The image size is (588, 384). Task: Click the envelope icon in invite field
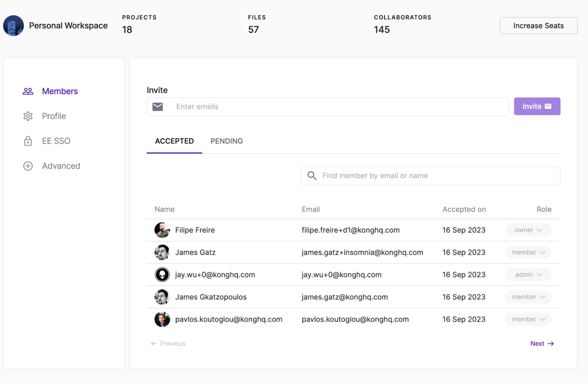coord(157,107)
